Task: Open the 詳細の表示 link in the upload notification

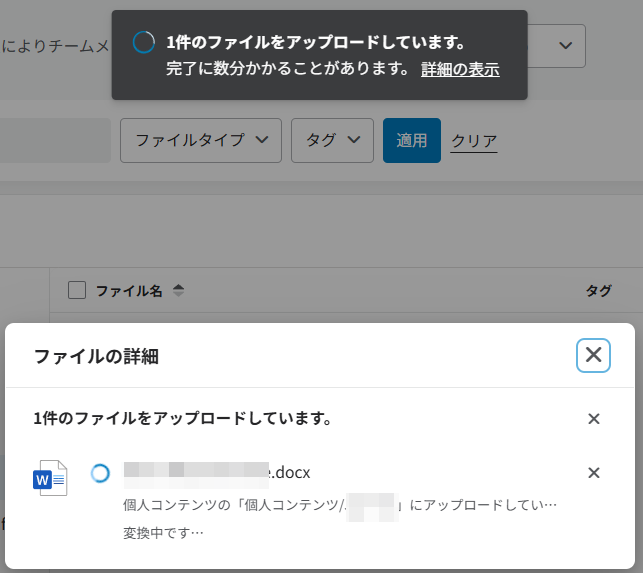Action: (x=460, y=69)
